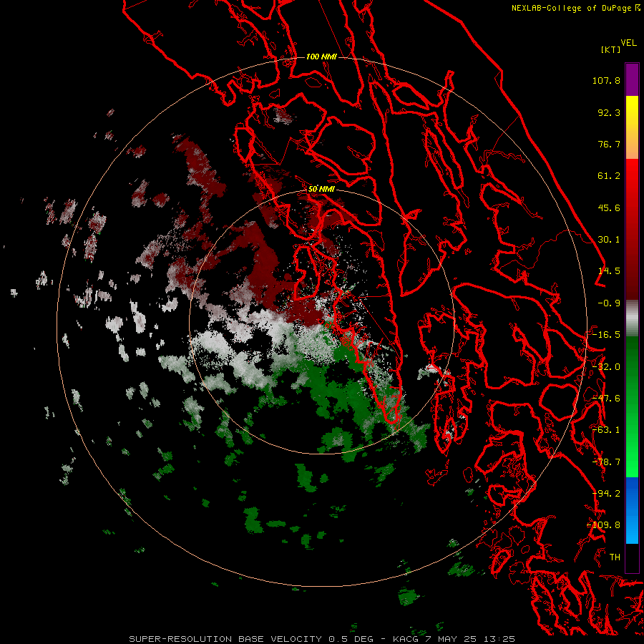The width and height of the screenshot is (644, 644).
Task: Click the 107.8 velocity scale value
Action: (x=606, y=80)
